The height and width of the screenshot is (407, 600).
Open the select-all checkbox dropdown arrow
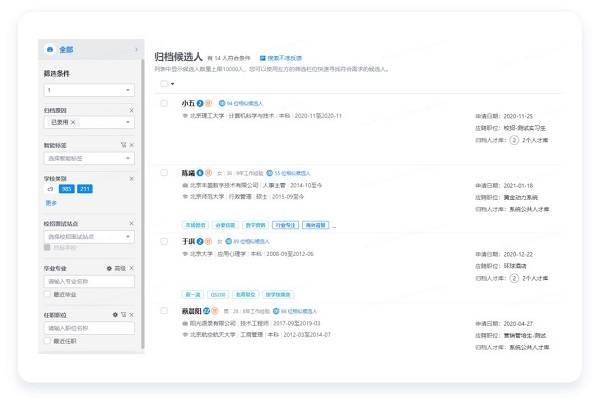[173, 84]
